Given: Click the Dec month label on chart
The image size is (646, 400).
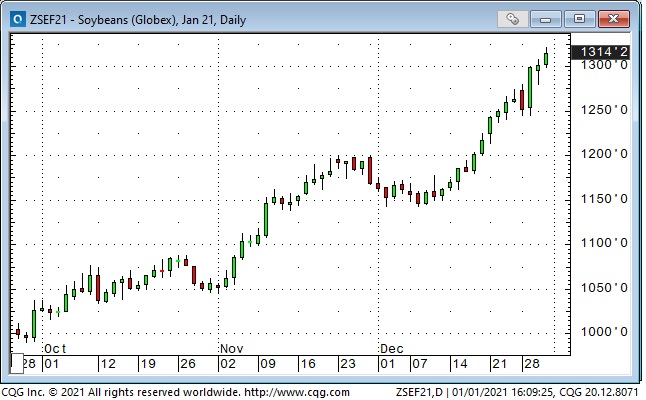Looking at the screenshot, I should [391, 349].
